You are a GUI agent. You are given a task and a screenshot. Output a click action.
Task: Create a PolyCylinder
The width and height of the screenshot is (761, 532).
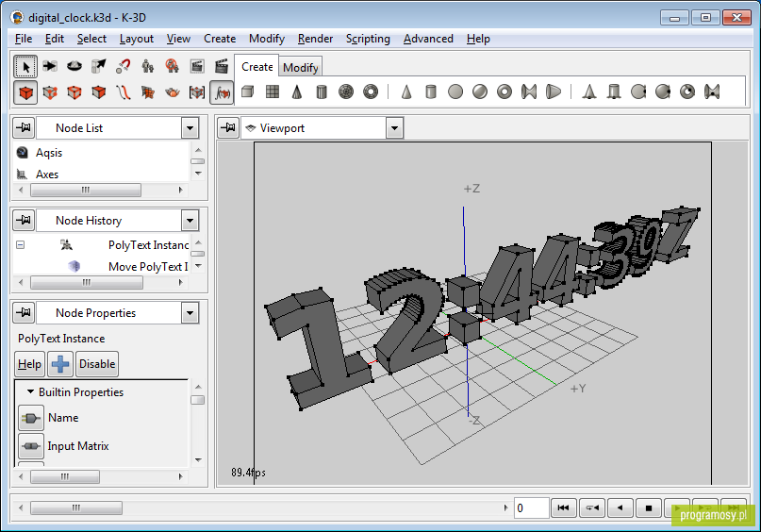tap(322, 91)
